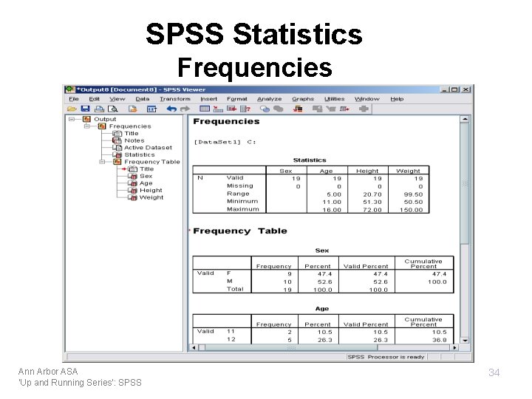Select the Frequency Table node in outline
Viewport: 532px width, 399px height.
(x=152, y=162)
